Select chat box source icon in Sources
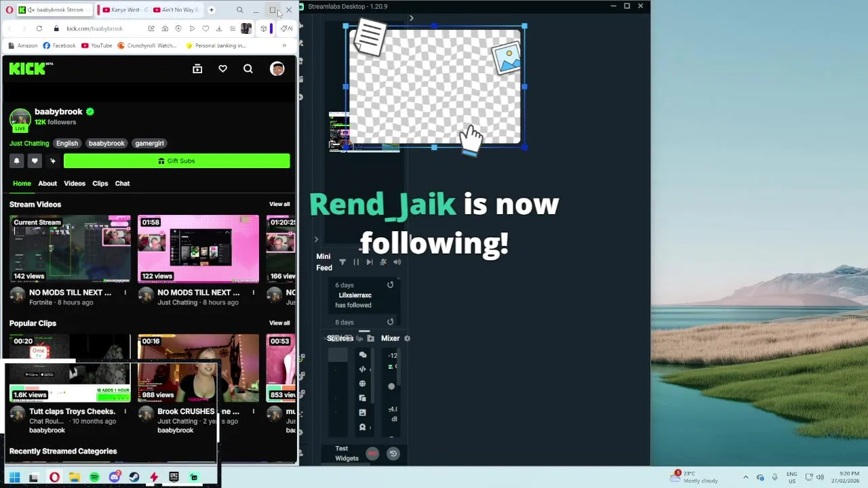 coord(363,354)
